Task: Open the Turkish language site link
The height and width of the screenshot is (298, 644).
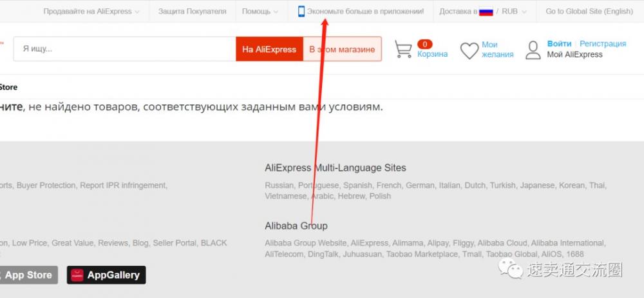Action: click(502, 186)
